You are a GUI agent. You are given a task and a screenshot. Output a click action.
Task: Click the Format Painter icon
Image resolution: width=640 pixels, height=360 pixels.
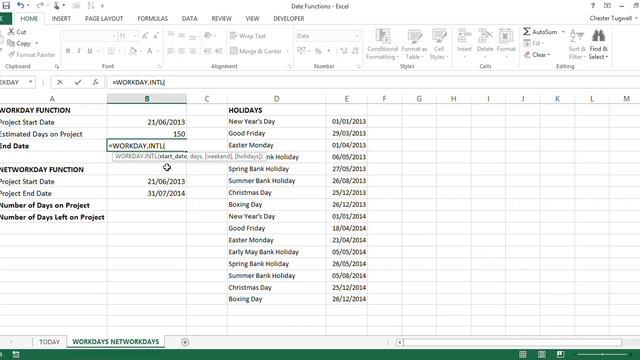(11, 54)
